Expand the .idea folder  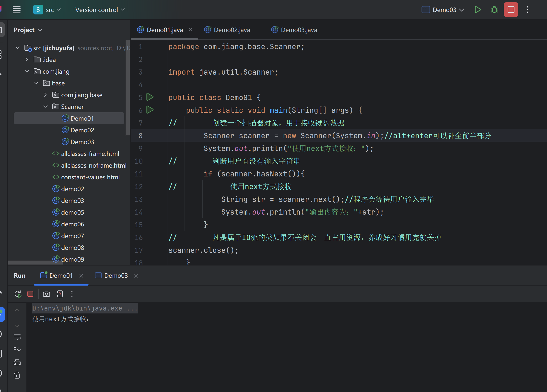pyautogui.click(x=27, y=60)
